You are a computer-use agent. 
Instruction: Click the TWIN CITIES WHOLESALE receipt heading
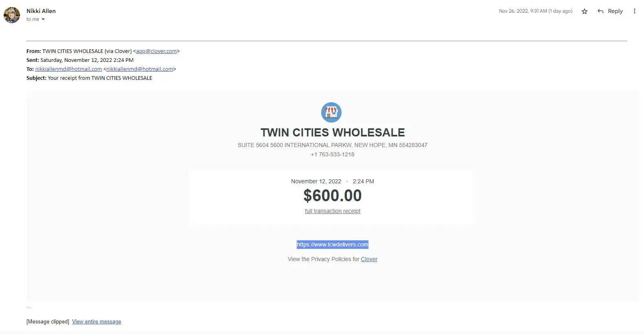pyautogui.click(x=333, y=133)
